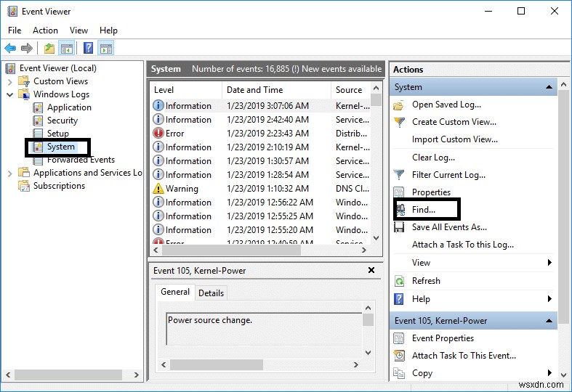Screen dimensions: 572x392
Task: Select the Error event at 2:23:43 AM
Action: tap(260, 134)
